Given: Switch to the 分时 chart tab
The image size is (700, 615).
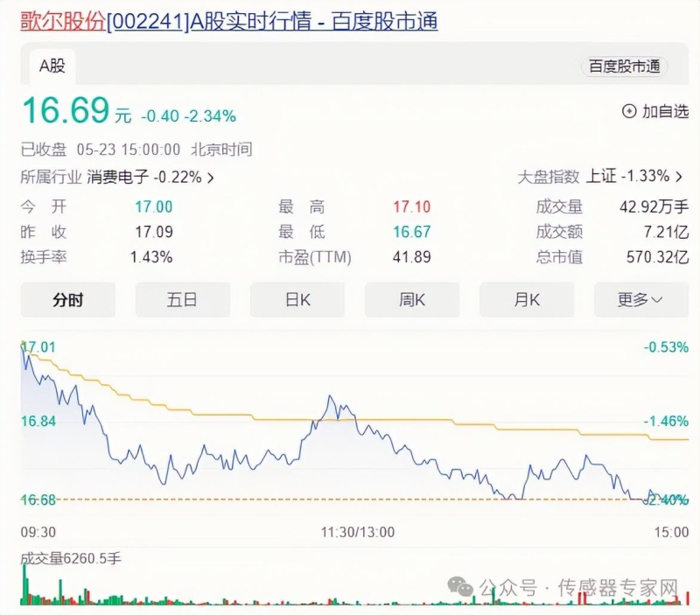Looking at the screenshot, I should pyautogui.click(x=68, y=299).
